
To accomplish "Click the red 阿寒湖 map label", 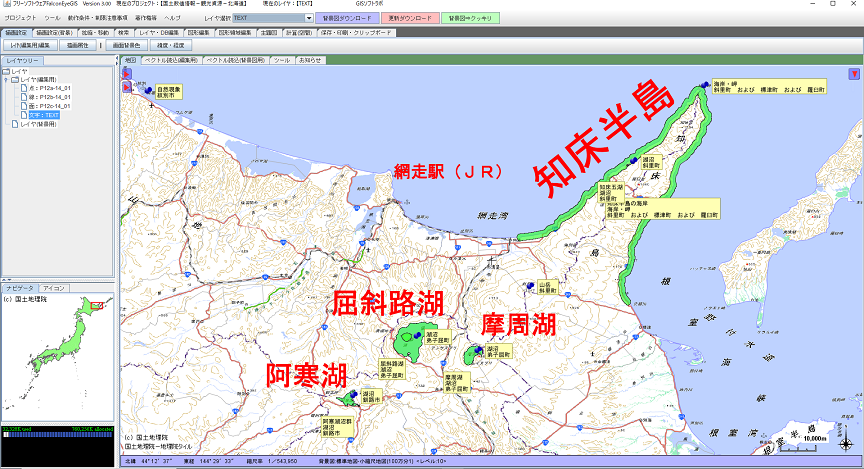I will tap(306, 376).
